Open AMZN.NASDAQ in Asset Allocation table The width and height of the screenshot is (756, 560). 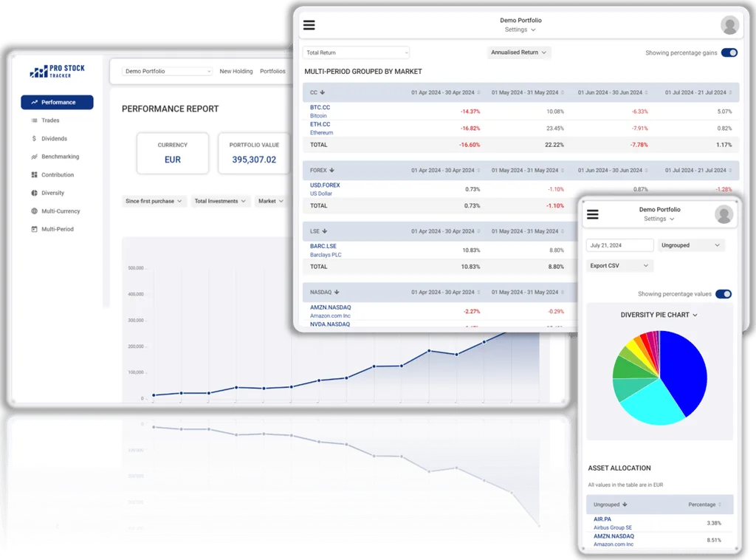pyautogui.click(x=614, y=540)
